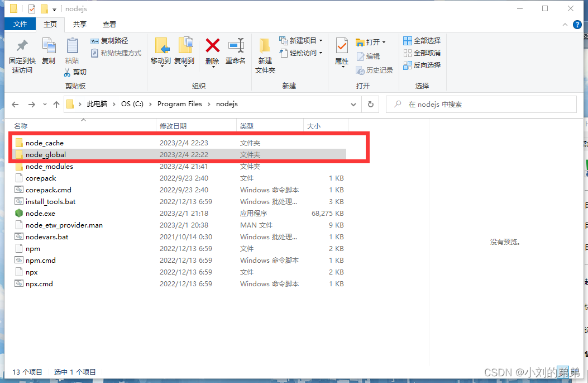Viewport: 588px width, 383px height.
Task: Expand breadcrumb chevron after Program Files
Action: [209, 105]
